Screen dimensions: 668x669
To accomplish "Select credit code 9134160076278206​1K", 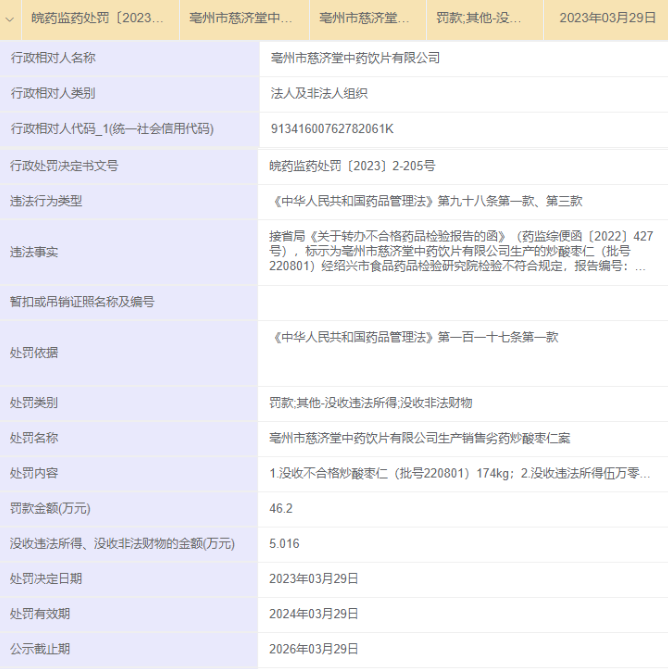I will coord(332,129).
